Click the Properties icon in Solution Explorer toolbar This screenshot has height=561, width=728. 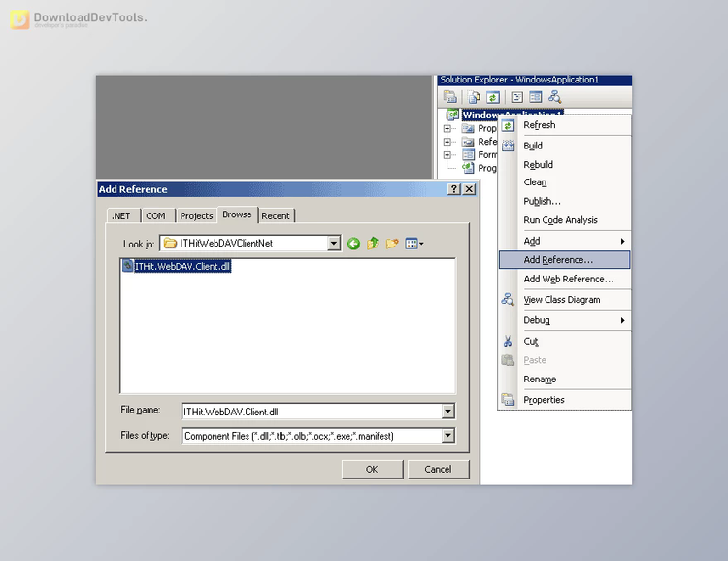[x=449, y=97]
